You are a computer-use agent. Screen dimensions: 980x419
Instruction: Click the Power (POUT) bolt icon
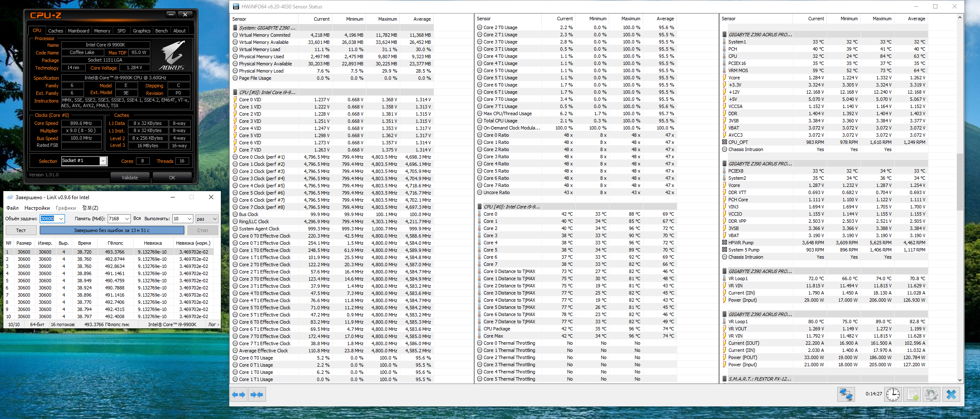pyautogui.click(x=725, y=357)
